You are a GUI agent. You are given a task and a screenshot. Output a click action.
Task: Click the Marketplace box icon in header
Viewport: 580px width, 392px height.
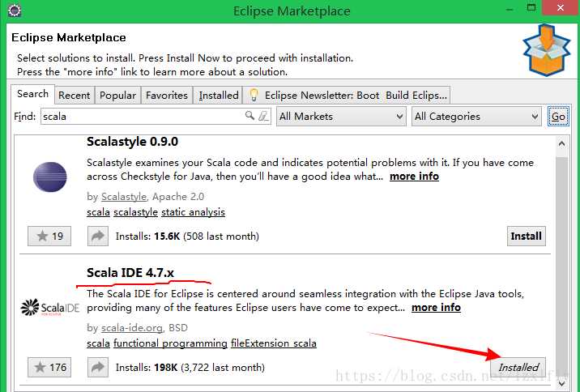tap(546, 49)
